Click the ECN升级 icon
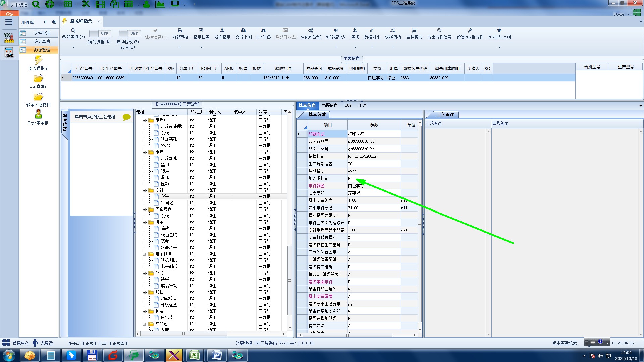644x362 pixels. pyautogui.click(x=263, y=31)
